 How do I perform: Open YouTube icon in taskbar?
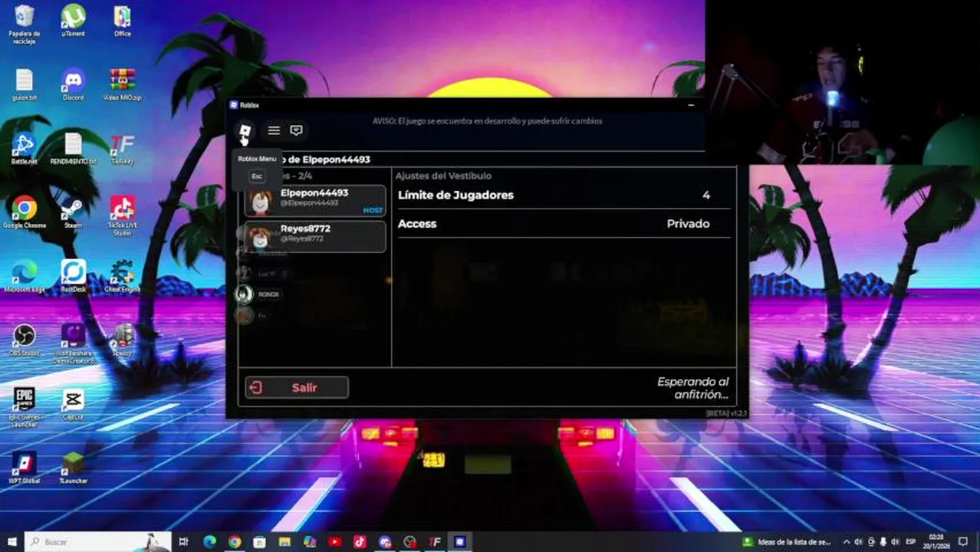tap(334, 541)
